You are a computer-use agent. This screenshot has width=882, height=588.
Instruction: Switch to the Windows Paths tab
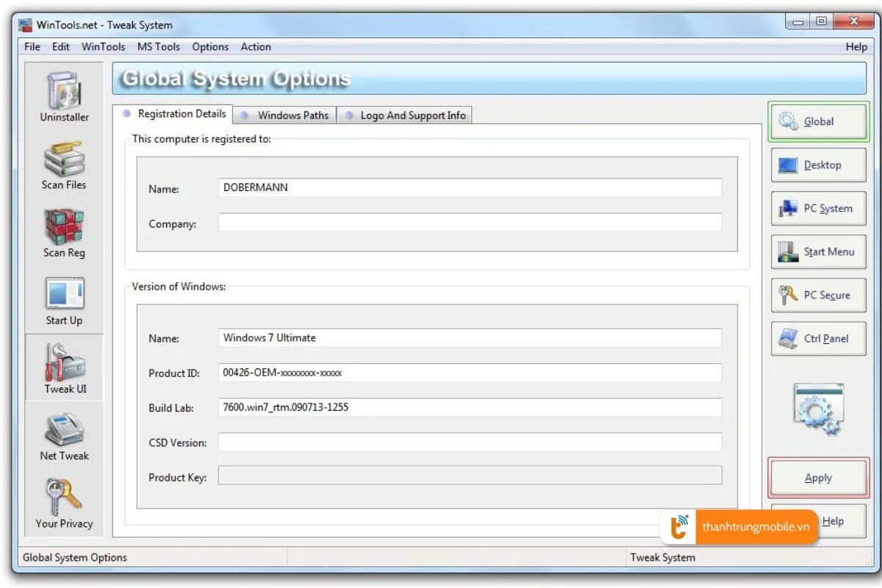[x=285, y=115]
